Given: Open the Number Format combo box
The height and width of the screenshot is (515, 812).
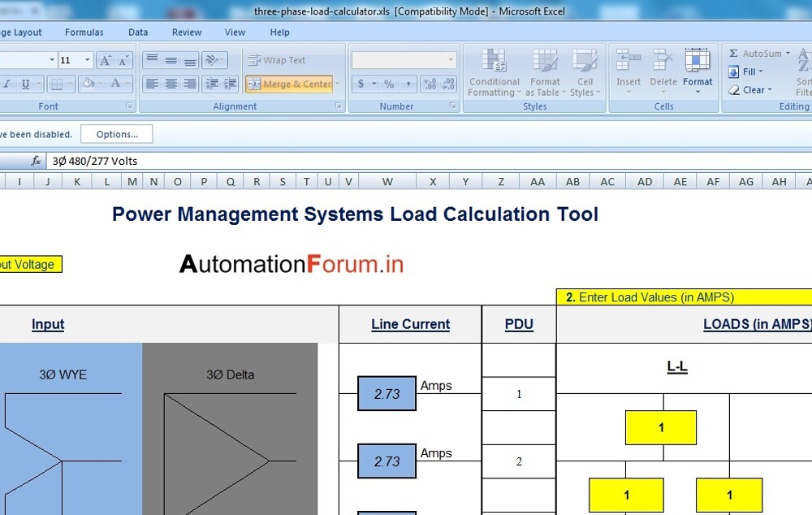Looking at the screenshot, I should tap(404, 59).
